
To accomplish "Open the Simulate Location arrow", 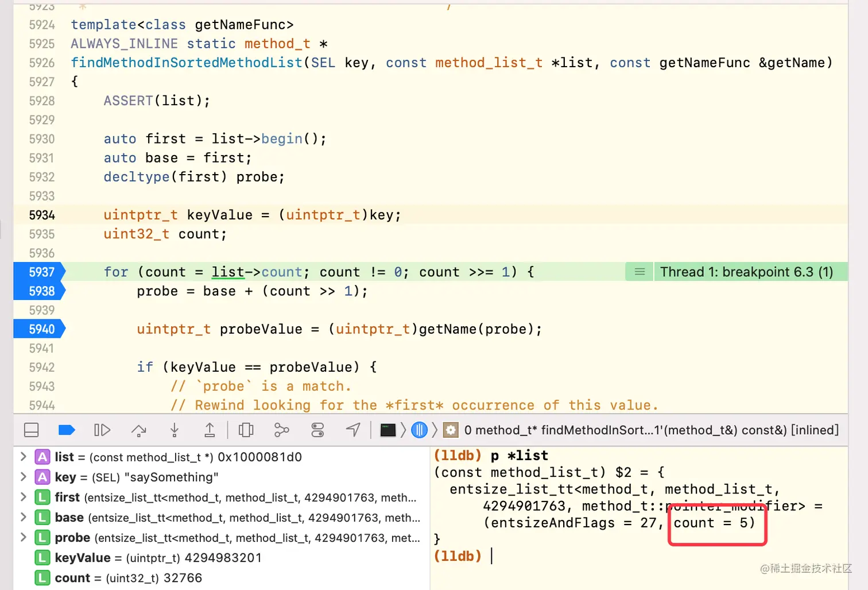I will coord(353,430).
